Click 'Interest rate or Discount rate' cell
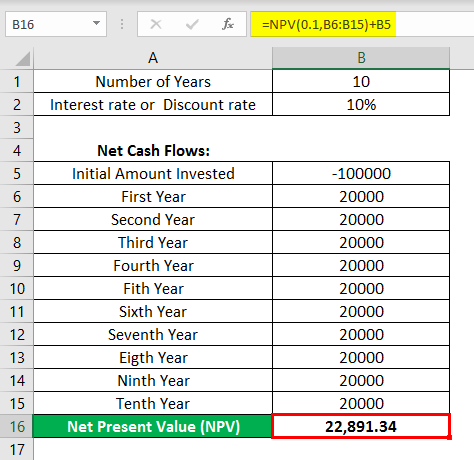The height and width of the screenshot is (460, 474). point(153,104)
